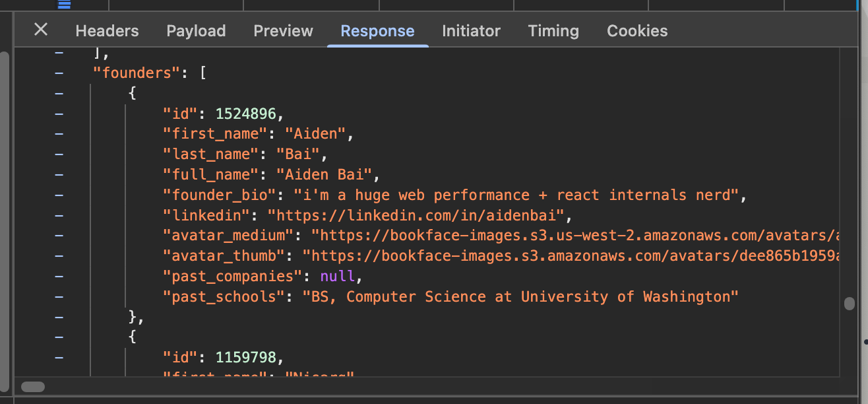Viewport: 868px width, 404px height.
Task: Collapse the "founders" array using its fold marker
Action: tap(59, 72)
